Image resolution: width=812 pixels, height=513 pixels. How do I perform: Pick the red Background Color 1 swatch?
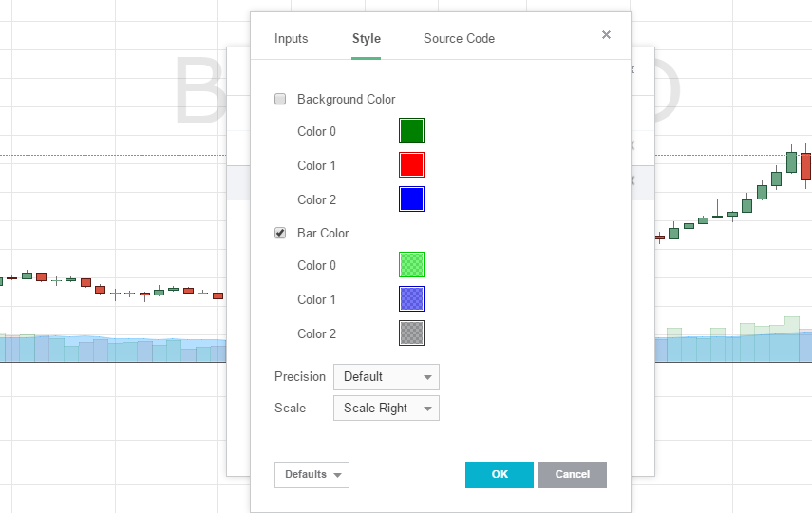(x=411, y=165)
